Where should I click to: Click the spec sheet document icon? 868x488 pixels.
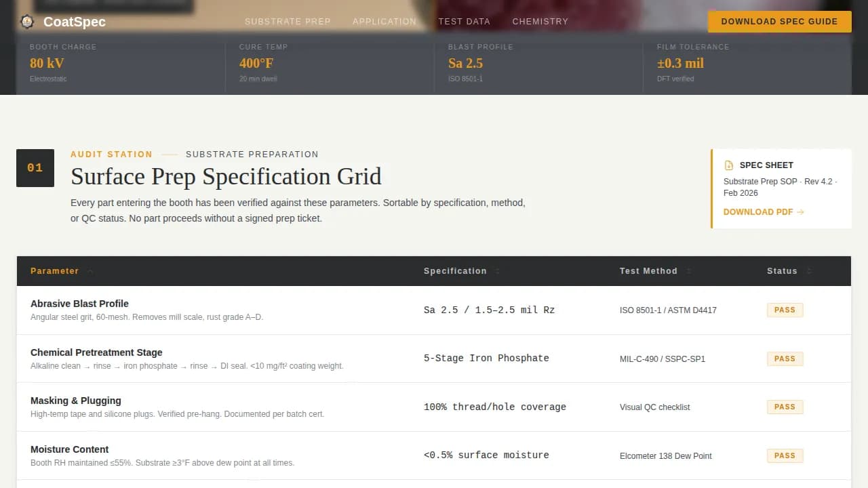coord(729,165)
